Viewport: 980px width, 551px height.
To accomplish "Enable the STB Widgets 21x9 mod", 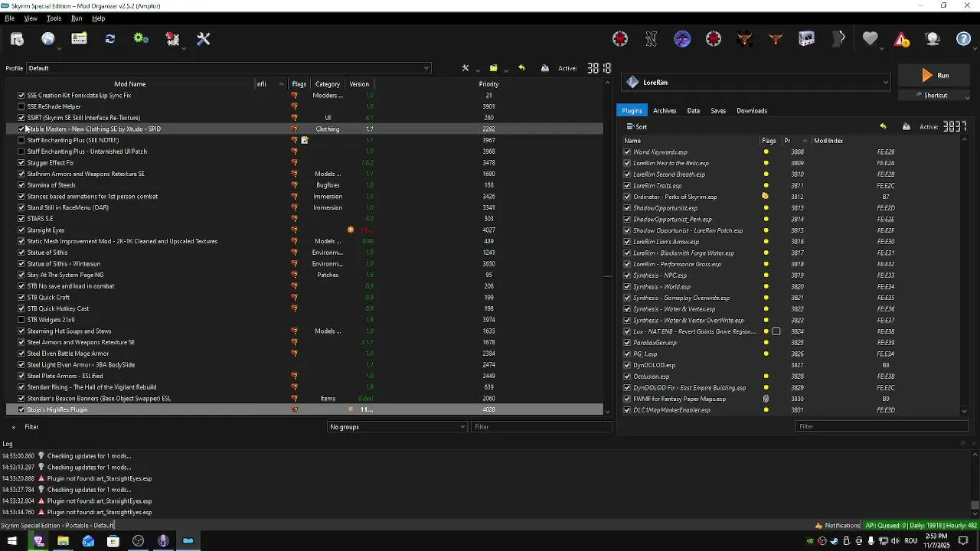I will click(21, 320).
